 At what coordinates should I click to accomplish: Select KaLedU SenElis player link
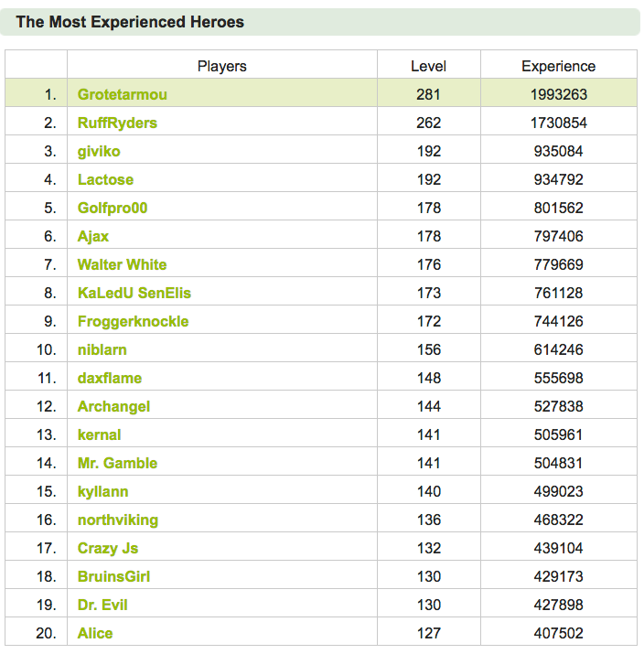tap(134, 294)
